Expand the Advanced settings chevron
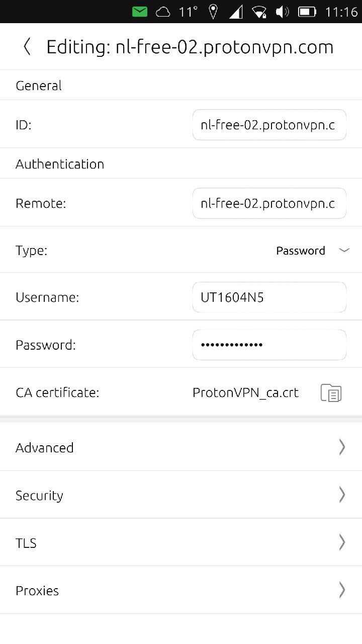This screenshot has height=644, width=362. coord(342,447)
